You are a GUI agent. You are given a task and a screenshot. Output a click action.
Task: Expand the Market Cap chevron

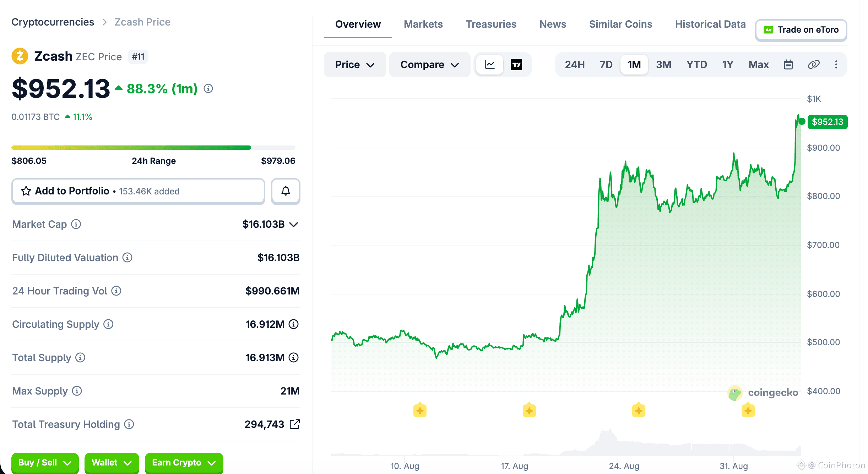point(293,224)
